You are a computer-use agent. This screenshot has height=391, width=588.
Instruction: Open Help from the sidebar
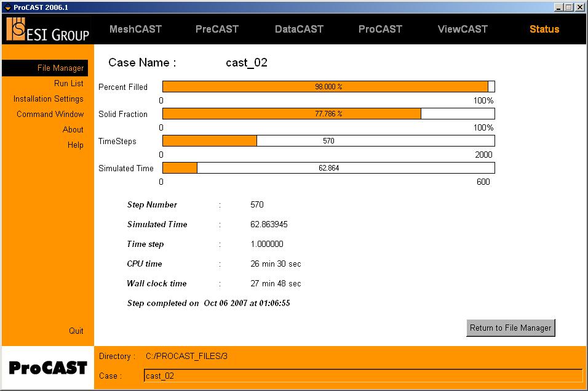tap(75, 145)
